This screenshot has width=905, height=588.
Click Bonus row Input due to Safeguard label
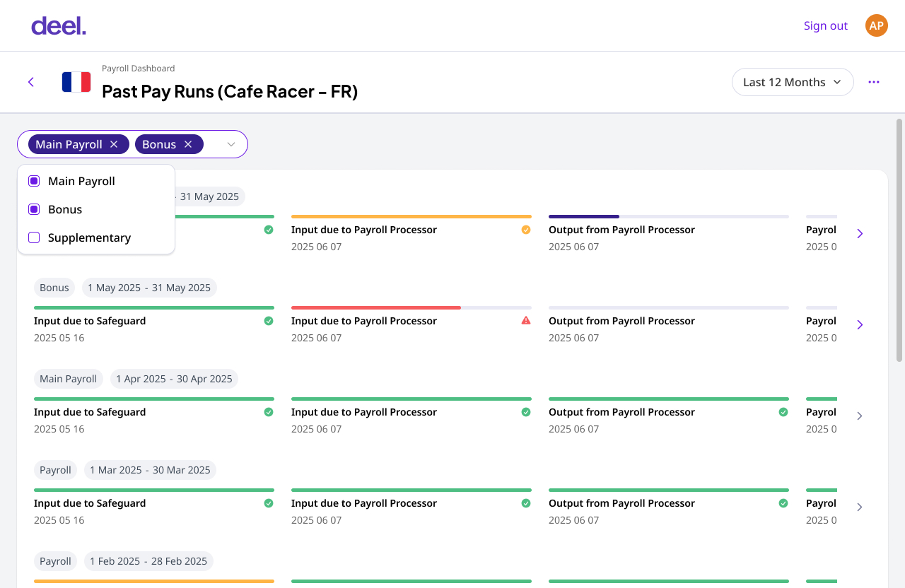pyautogui.click(x=90, y=321)
